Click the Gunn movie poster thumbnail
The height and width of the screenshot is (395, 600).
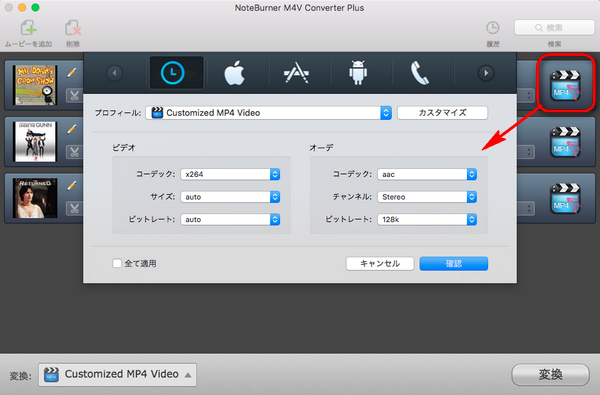click(x=35, y=142)
